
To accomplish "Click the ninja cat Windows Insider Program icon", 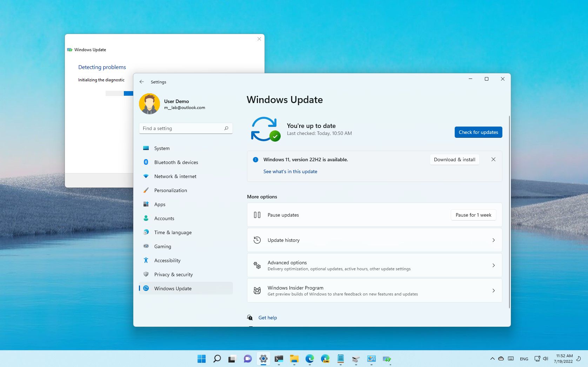I will 258,290.
